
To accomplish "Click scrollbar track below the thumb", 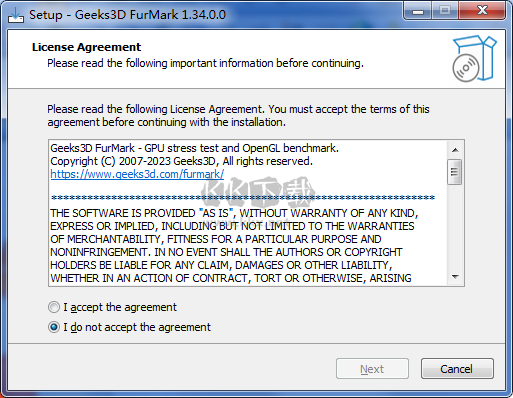I will tap(455, 227).
